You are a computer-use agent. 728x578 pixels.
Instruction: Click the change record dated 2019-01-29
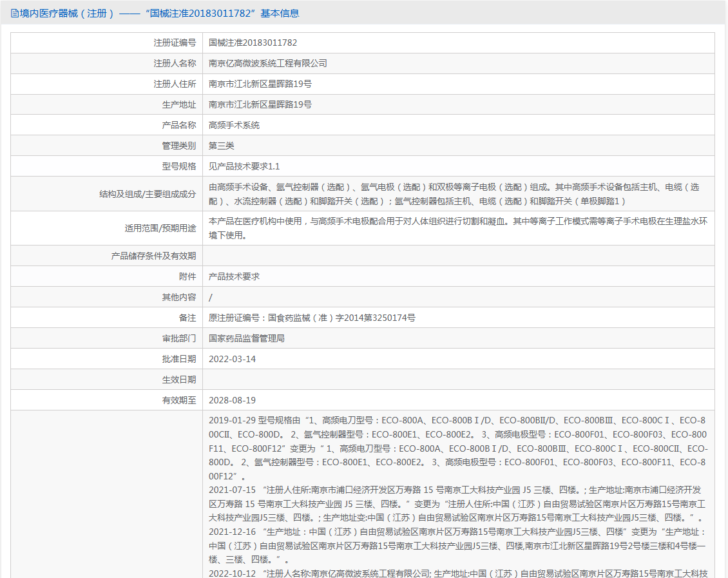click(x=458, y=448)
